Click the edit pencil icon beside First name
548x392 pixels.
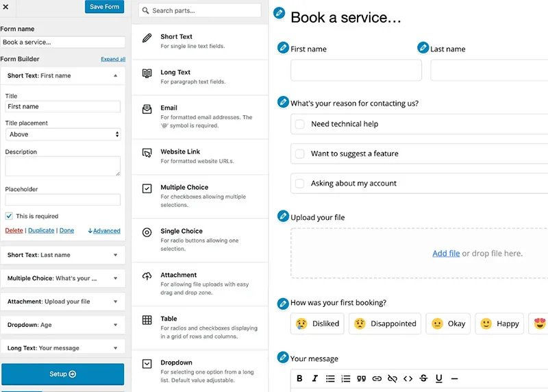pyautogui.click(x=283, y=48)
